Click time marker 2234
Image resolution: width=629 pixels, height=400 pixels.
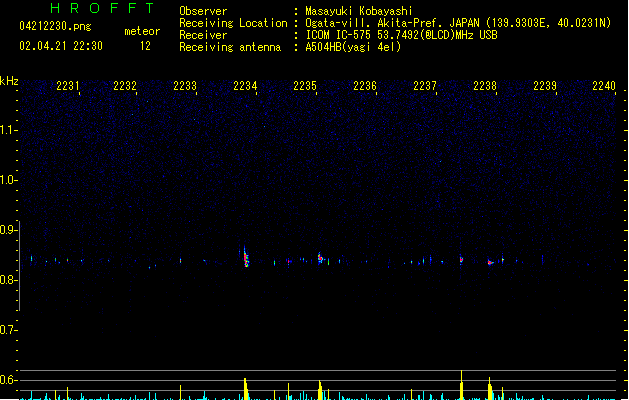(245, 86)
